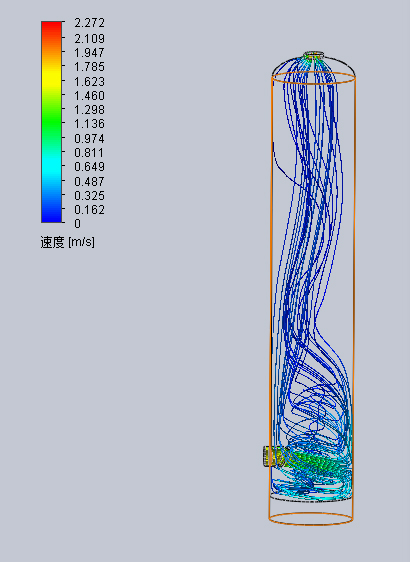The height and width of the screenshot is (562, 410).
Task: Click the bottom orange ellipse of the cylinder
Action: tap(311, 519)
